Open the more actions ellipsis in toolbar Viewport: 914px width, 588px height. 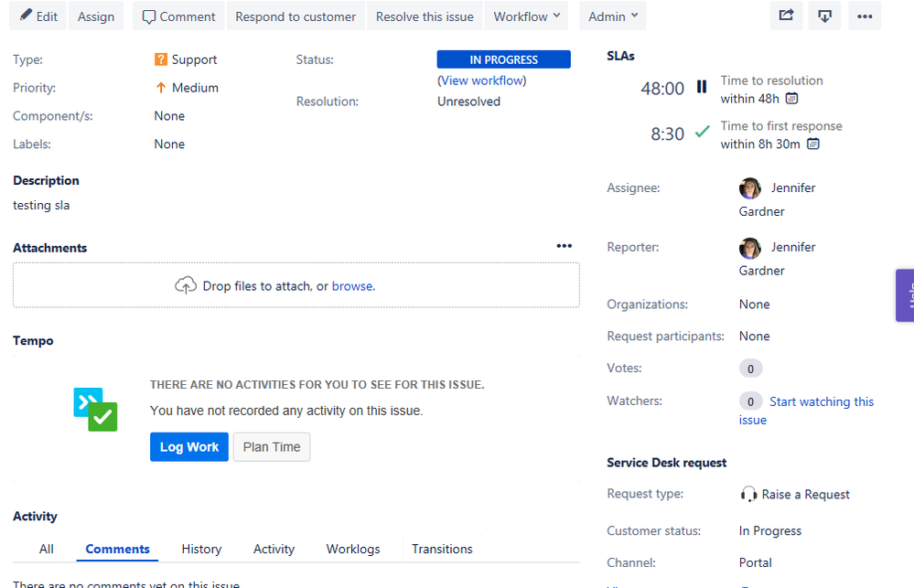pos(865,16)
